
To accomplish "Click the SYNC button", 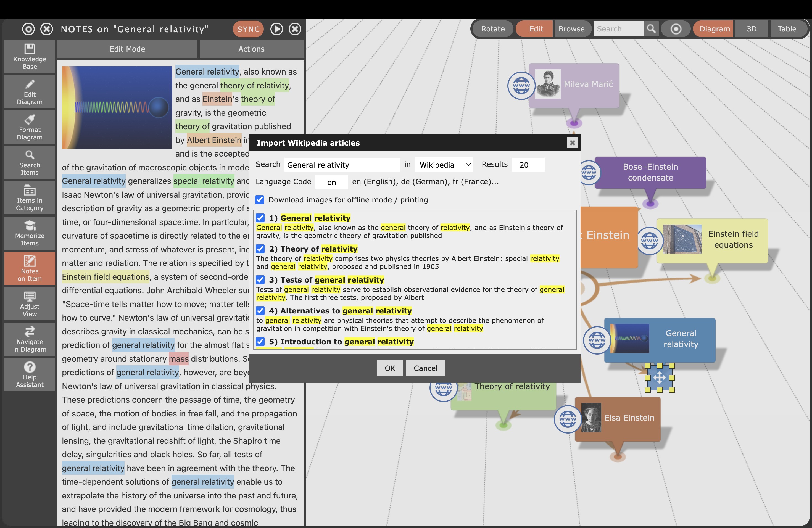I will (x=248, y=29).
